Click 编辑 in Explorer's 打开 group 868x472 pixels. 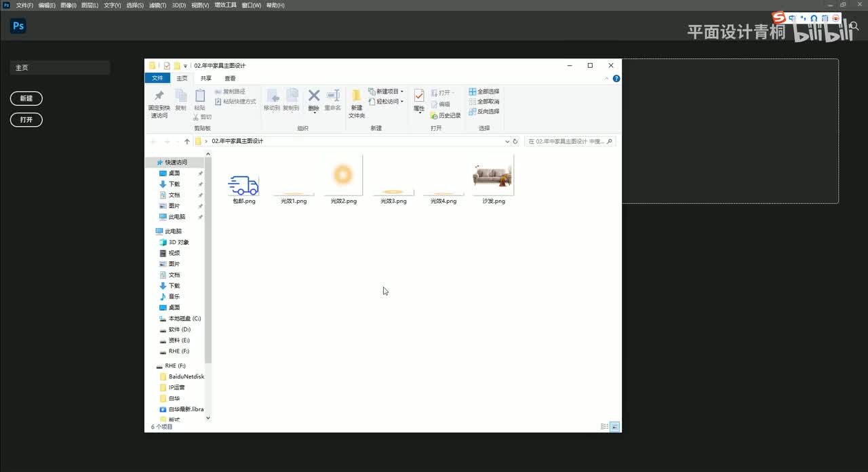pyautogui.click(x=440, y=104)
